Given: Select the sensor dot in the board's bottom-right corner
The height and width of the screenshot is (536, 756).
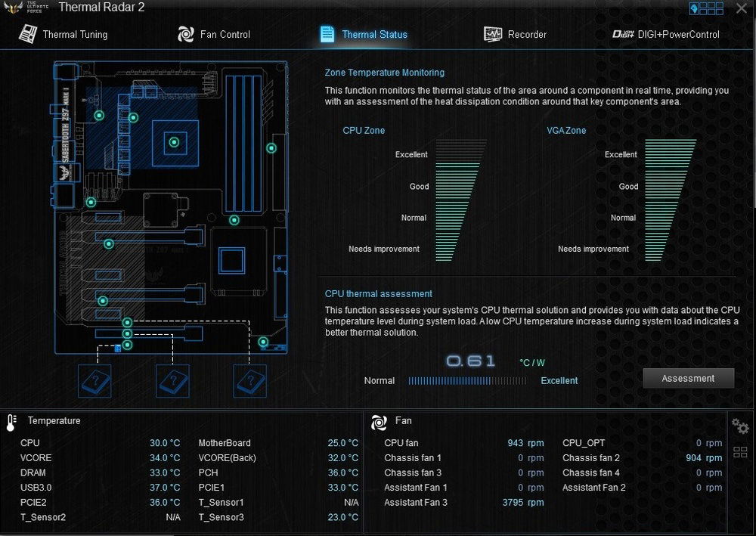Looking at the screenshot, I should tap(263, 342).
